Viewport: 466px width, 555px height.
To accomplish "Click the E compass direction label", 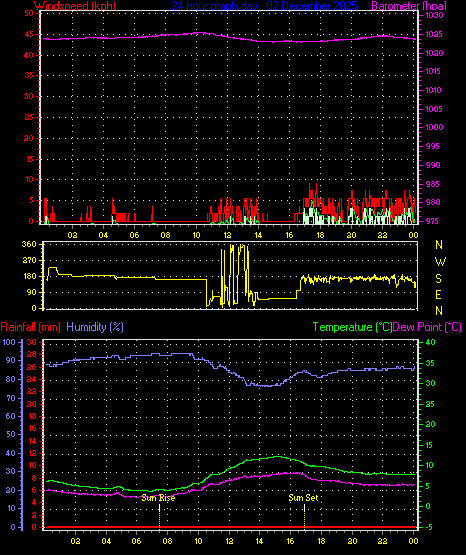I will pos(438,295).
